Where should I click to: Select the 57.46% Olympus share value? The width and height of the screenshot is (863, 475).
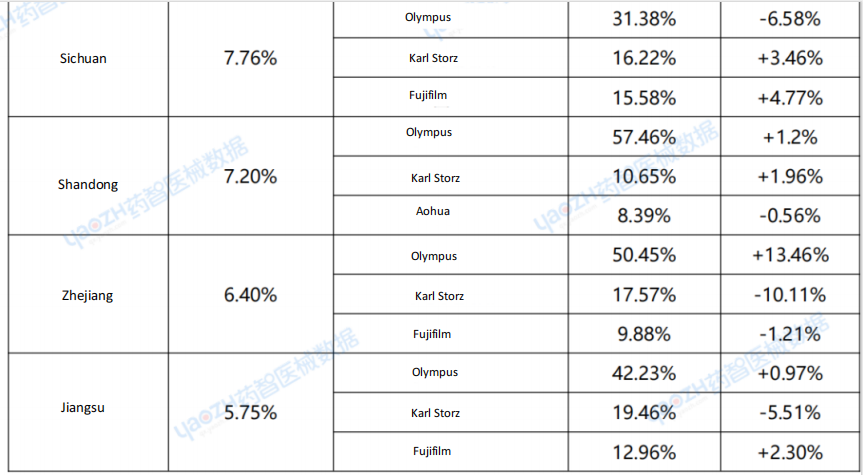(644, 137)
